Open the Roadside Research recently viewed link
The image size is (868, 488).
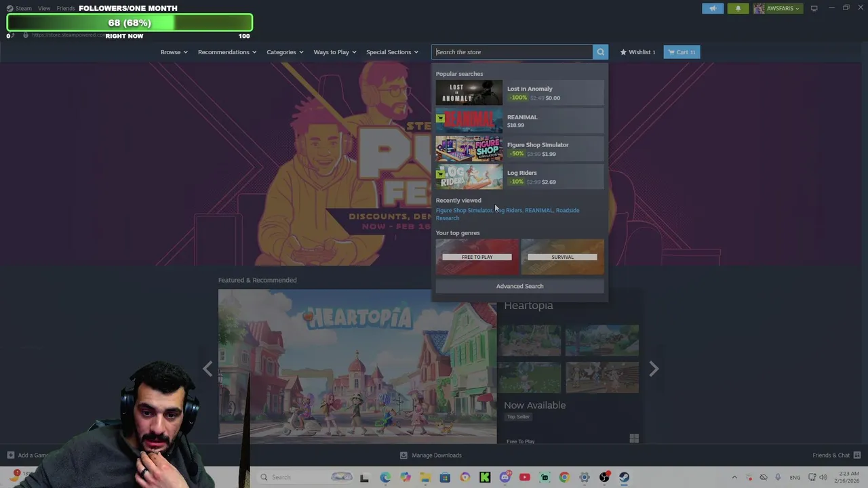click(507, 214)
